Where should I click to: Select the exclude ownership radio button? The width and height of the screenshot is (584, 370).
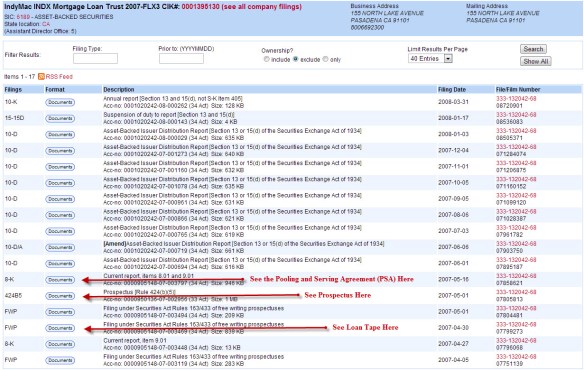pos(296,59)
